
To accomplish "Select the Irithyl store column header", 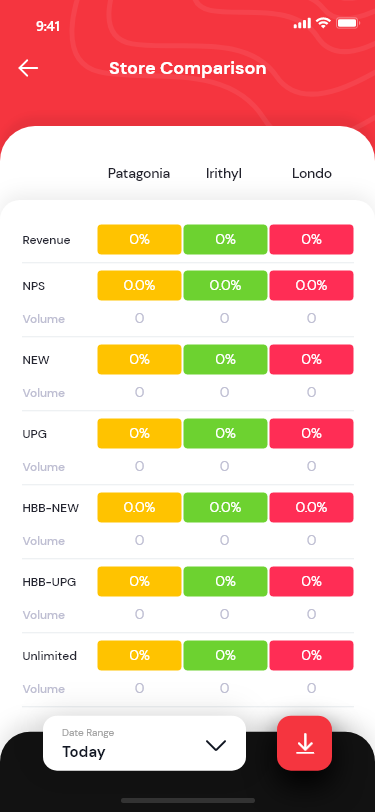I will [224, 173].
